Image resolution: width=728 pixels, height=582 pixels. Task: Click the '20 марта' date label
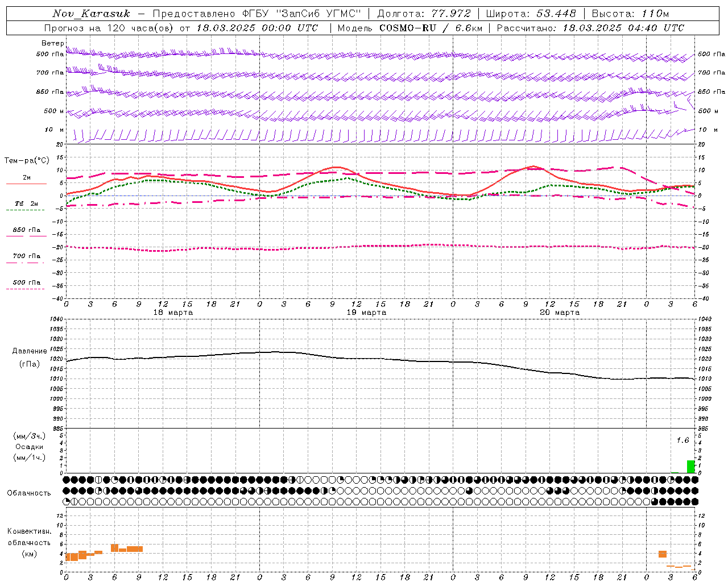coord(560,313)
